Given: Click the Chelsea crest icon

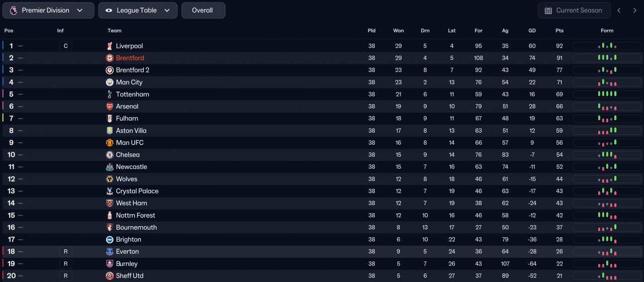Looking at the screenshot, I should click(x=110, y=155).
